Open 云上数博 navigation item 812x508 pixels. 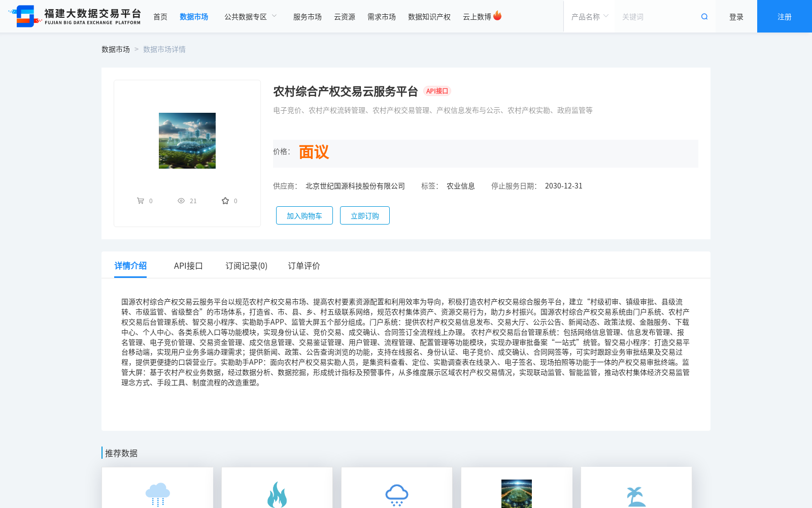point(477,17)
